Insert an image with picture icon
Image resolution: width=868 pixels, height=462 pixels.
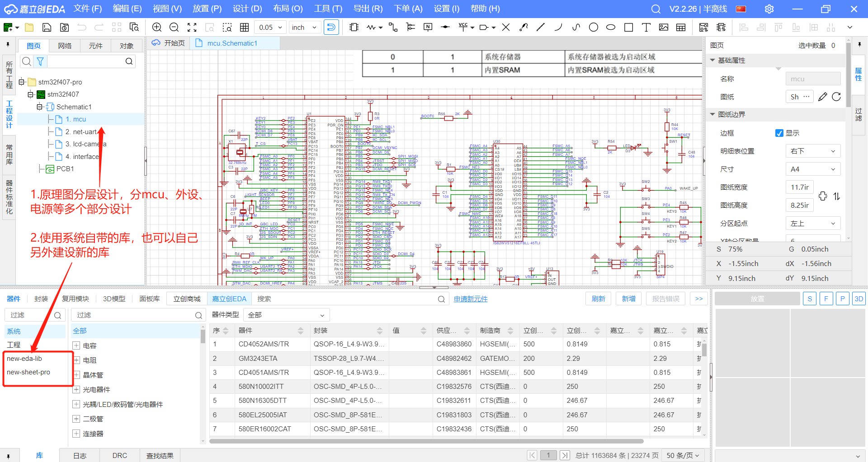(664, 28)
